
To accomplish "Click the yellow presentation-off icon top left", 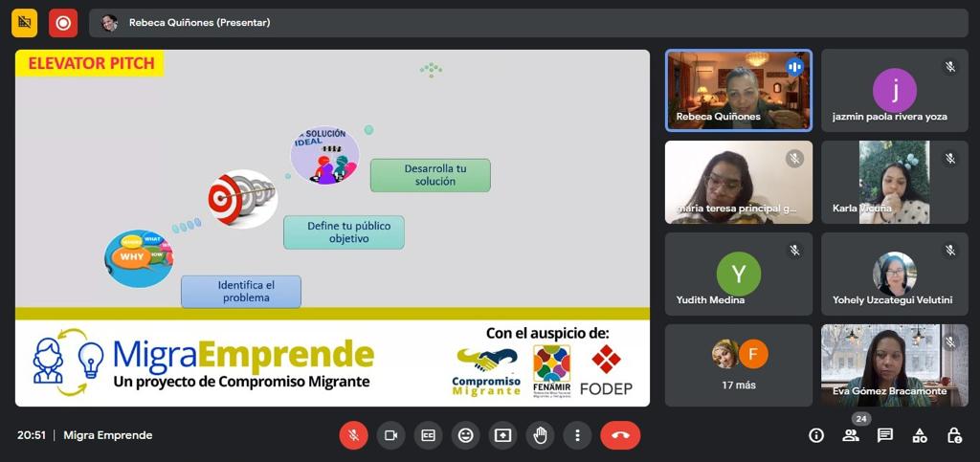I will 24,23.
